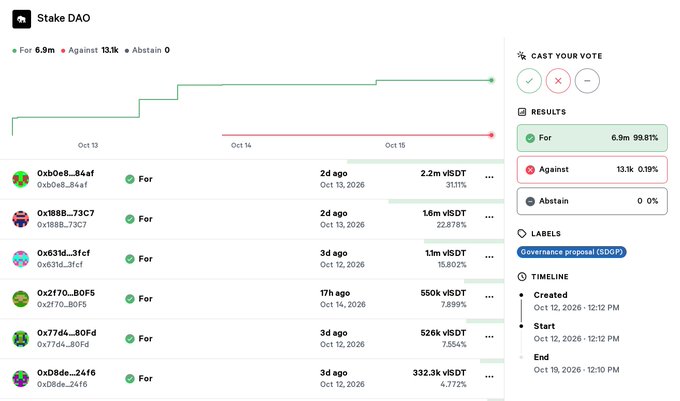The width and height of the screenshot is (680, 401).
Task: Open avatar of voter 0x2f70...B0F5
Action: (x=20, y=299)
